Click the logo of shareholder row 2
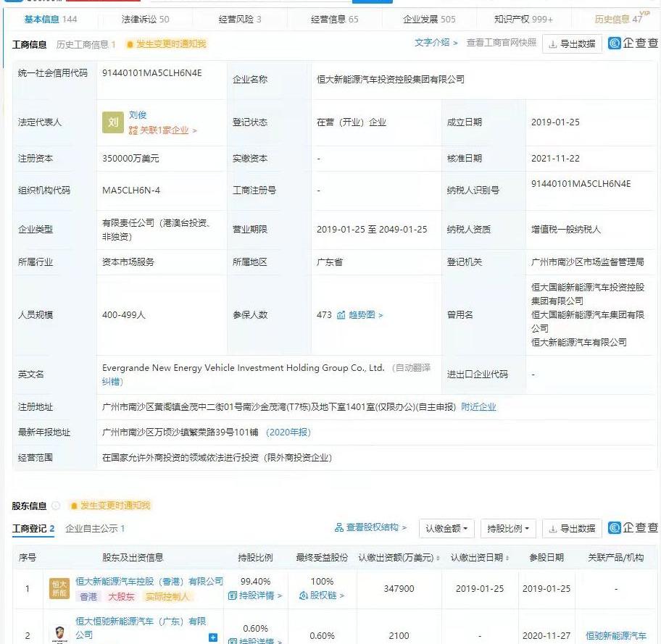 [59, 635]
